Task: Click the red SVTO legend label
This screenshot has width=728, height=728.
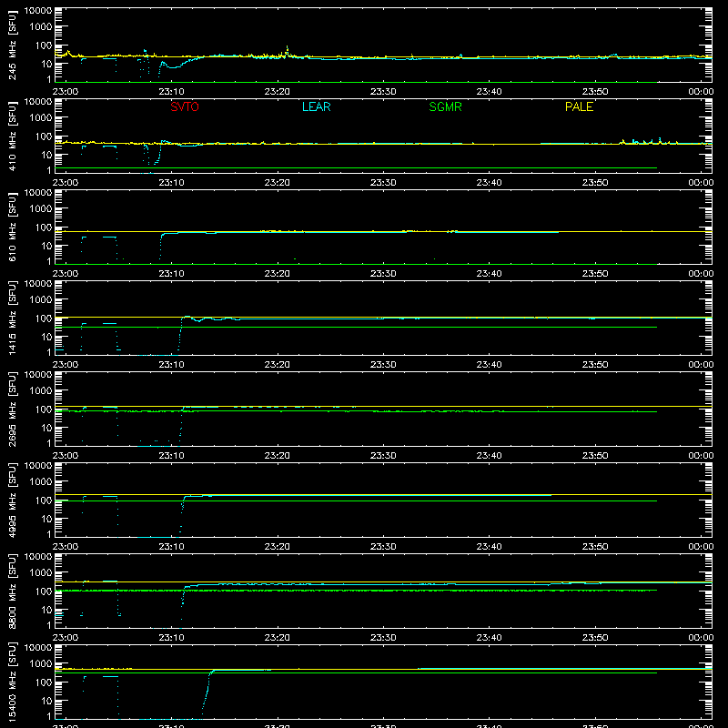Action: pos(185,106)
